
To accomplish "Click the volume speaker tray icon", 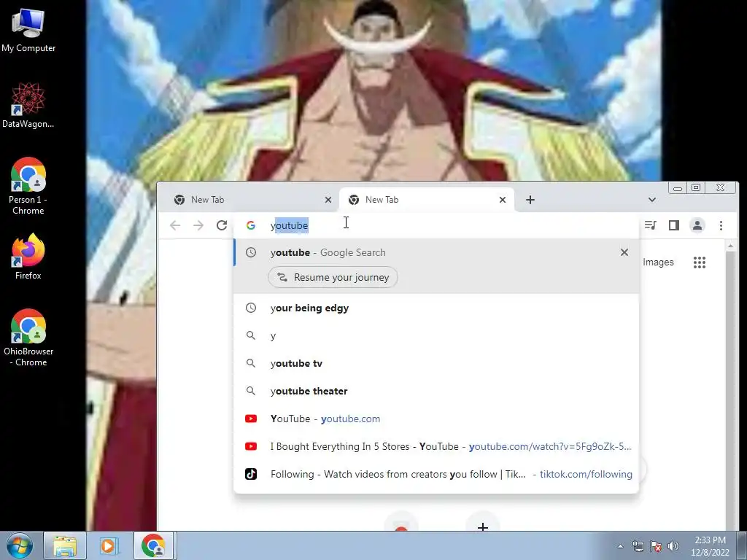I will coord(673,546).
